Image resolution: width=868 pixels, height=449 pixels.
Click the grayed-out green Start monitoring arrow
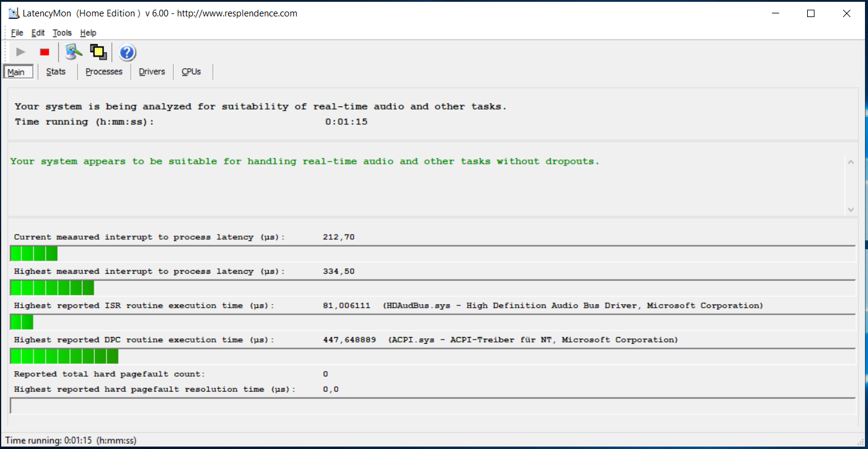pos(21,52)
